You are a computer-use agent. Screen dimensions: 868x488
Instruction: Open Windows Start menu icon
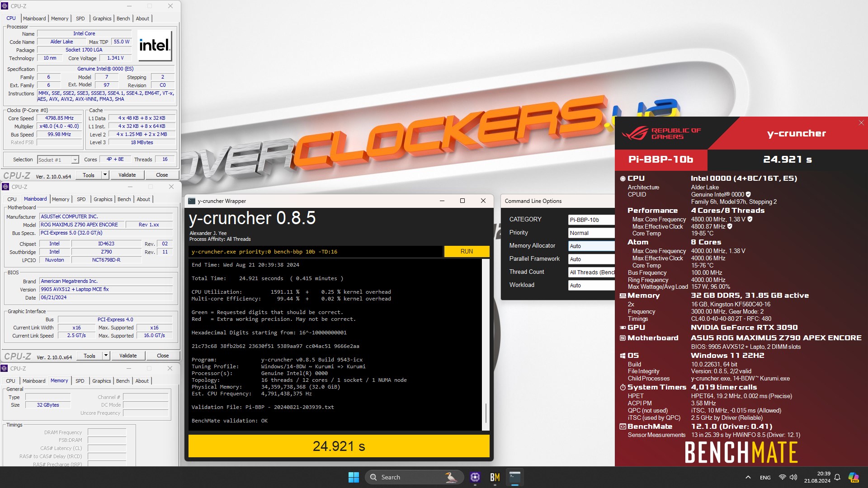pyautogui.click(x=354, y=477)
